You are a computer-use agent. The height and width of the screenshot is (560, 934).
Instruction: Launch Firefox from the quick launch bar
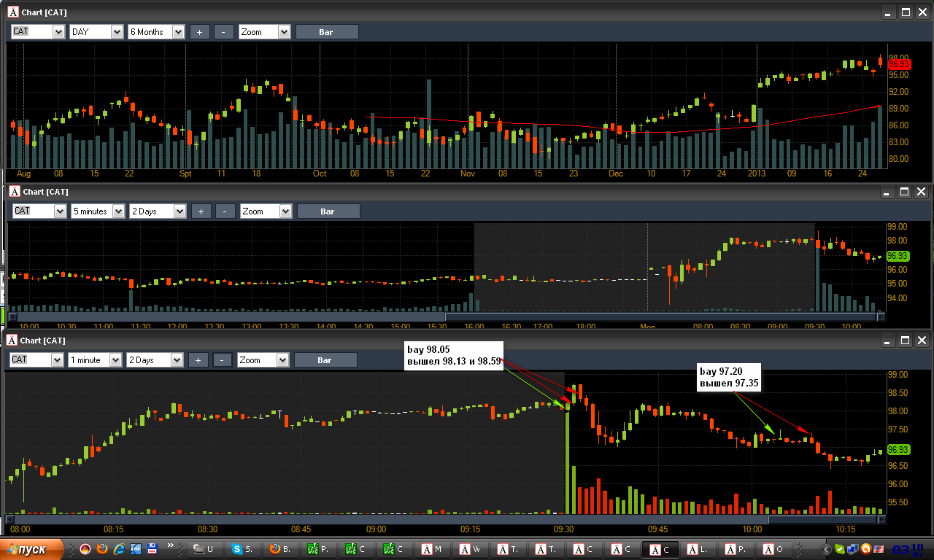(101, 548)
